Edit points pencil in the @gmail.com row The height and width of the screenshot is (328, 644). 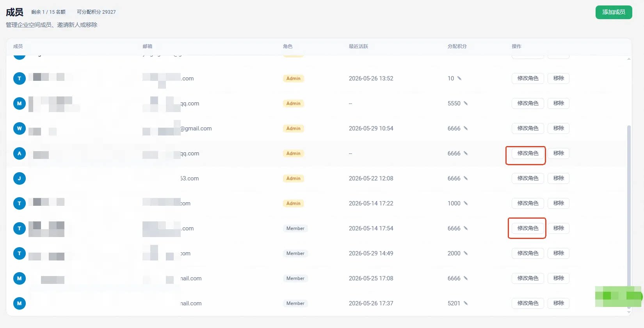click(466, 128)
